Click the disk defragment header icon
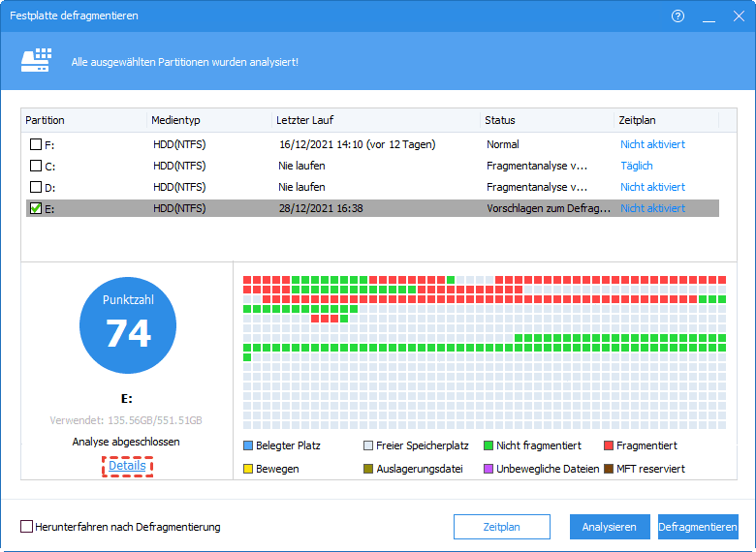This screenshot has height=552, width=756. (36, 61)
